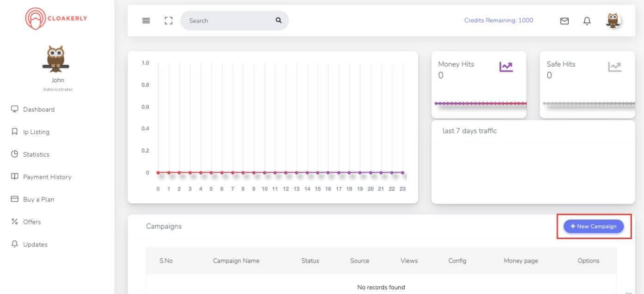
Task: Go to Ip Listing page
Action: click(x=36, y=132)
